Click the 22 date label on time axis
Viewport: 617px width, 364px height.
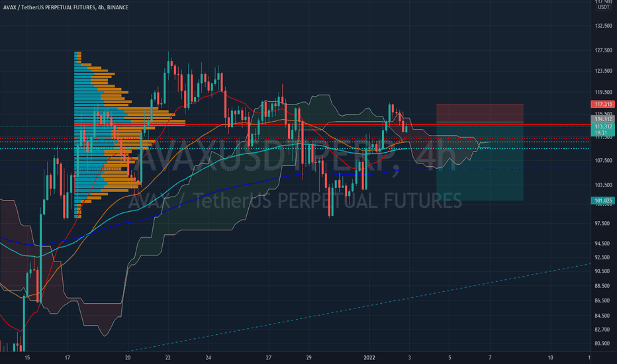coord(168,357)
